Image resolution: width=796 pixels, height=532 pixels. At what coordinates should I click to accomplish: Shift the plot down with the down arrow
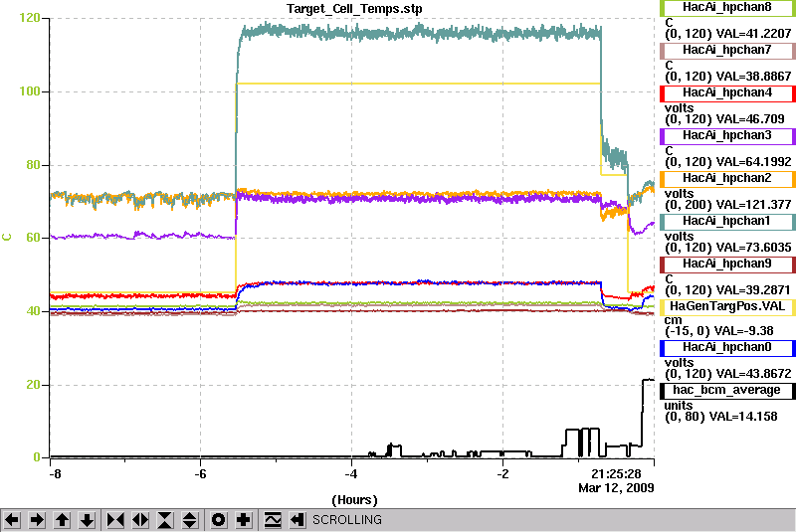88,520
